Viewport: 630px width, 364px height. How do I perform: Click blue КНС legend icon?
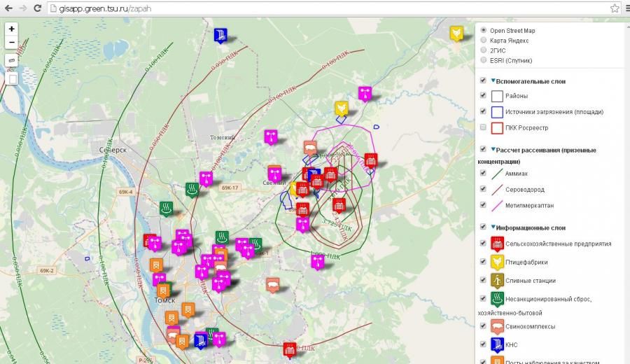(x=497, y=345)
